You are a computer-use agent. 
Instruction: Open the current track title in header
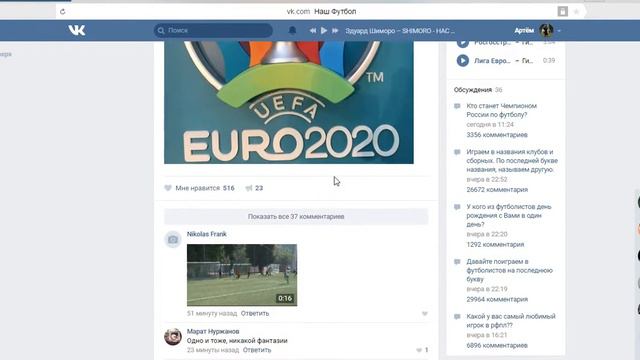(400, 31)
